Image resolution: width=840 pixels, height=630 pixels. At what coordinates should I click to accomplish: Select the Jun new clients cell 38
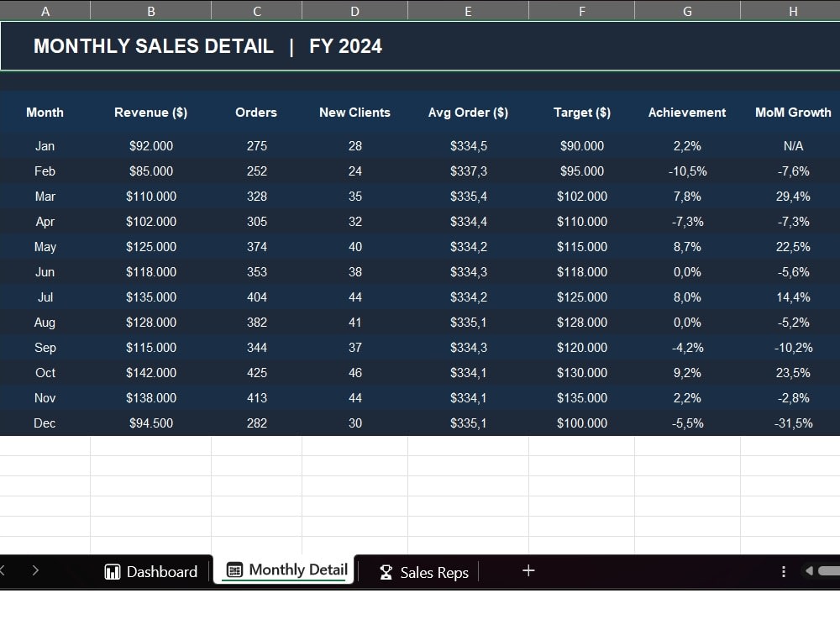tap(354, 271)
